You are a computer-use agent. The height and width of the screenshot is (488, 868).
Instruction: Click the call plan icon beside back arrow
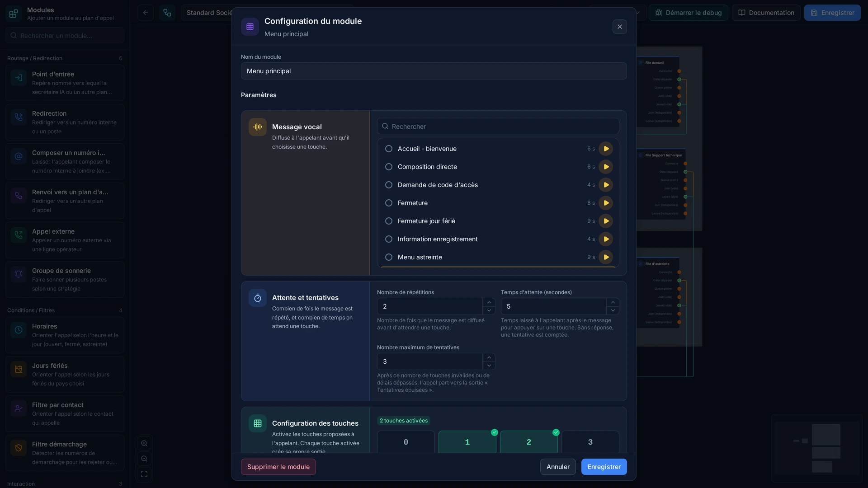pyautogui.click(x=167, y=13)
